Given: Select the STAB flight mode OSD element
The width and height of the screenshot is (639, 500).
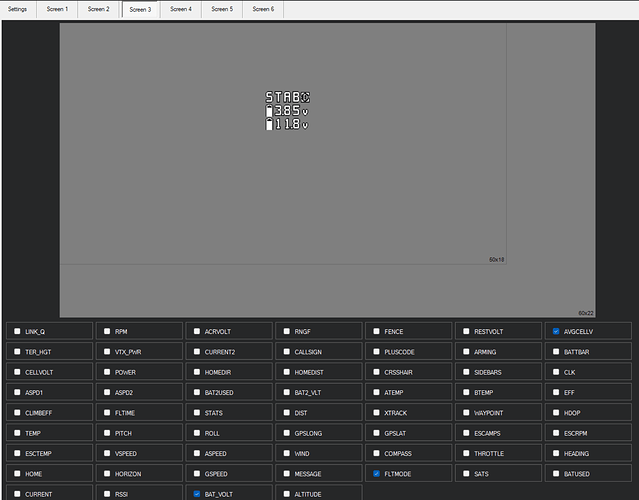Looking at the screenshot, I should 287,97.
